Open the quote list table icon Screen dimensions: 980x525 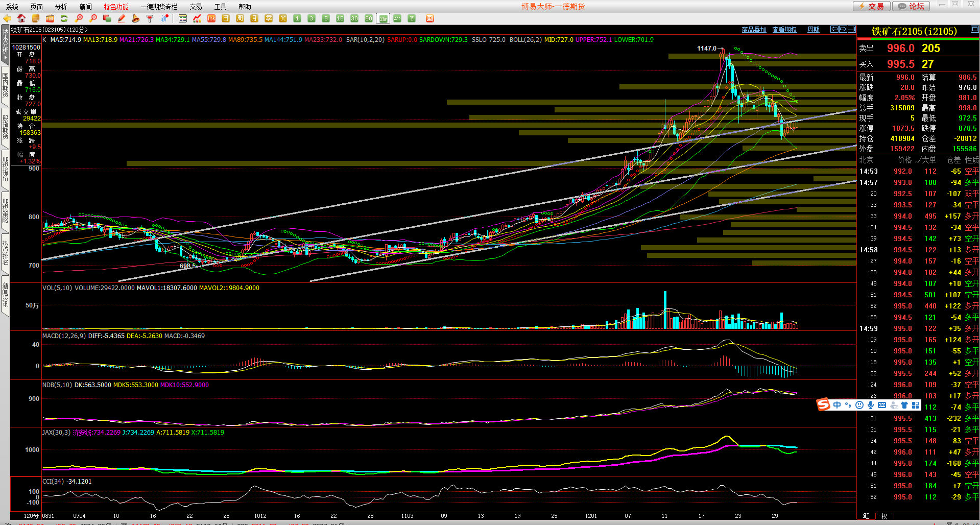[183, 18]
